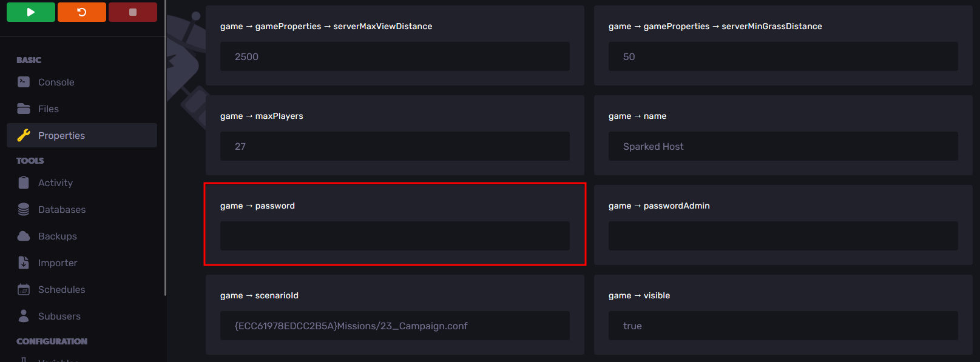
Task: Click the Databases stack icon
Action: [x=24, y=209]
